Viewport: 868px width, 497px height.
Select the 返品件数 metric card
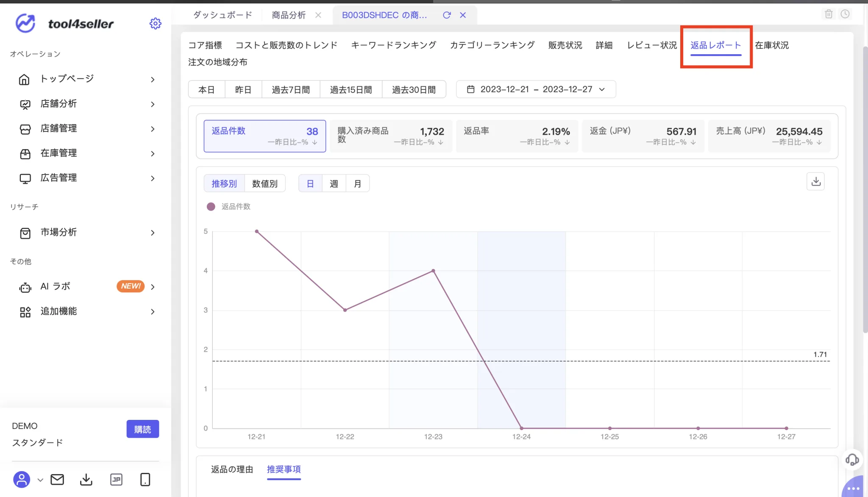tap(265, 136)
